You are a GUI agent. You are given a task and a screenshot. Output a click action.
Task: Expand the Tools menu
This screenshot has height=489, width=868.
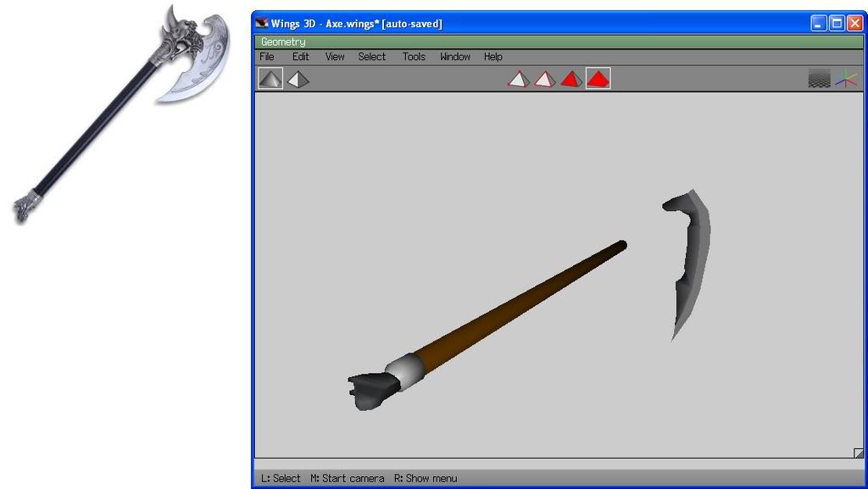414,57
